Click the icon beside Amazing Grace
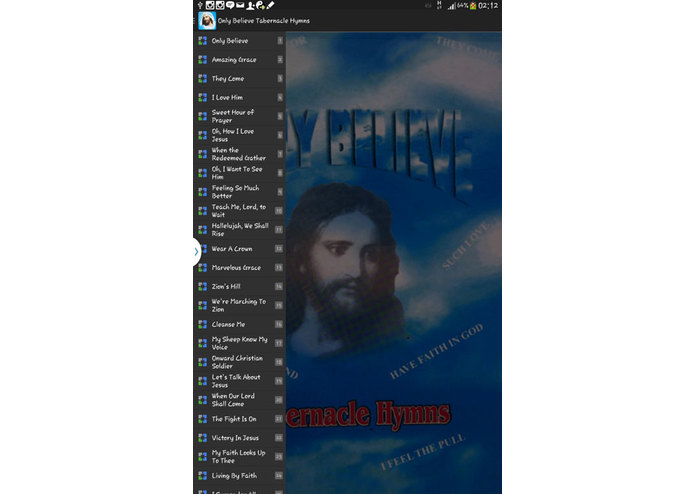Screen dimensions: 695x494 tap(203, 60)
